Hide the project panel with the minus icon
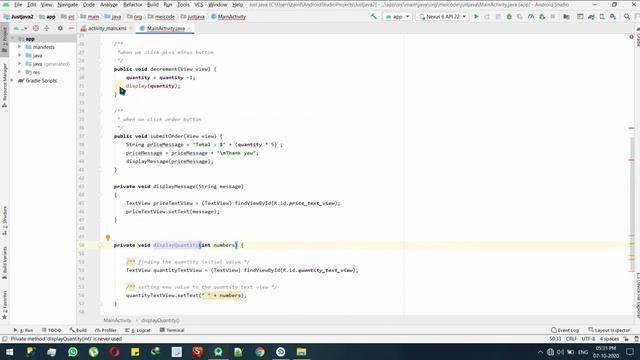The width and height of the screenshot is (640, 360). pos(71,28)
